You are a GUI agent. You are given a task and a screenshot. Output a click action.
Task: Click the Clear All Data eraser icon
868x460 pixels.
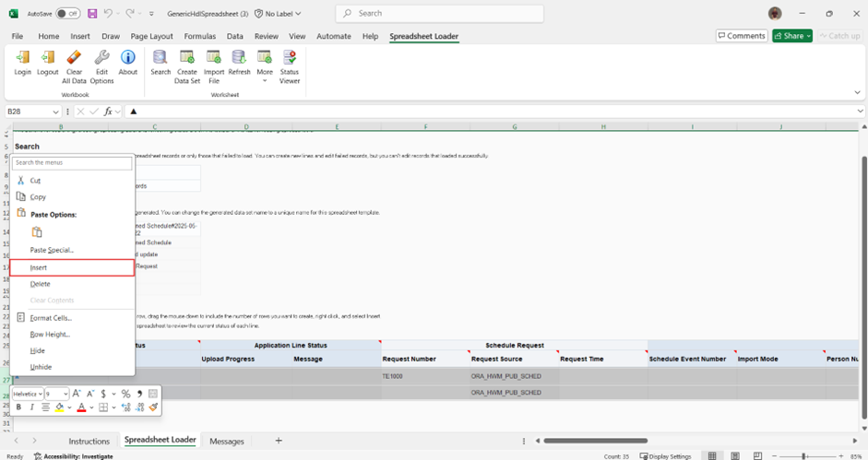point(74,63)
